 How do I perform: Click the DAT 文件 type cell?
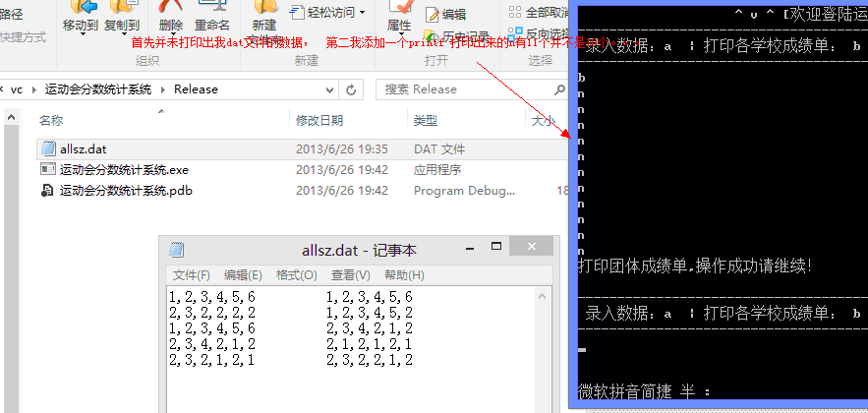click(439, 149)
